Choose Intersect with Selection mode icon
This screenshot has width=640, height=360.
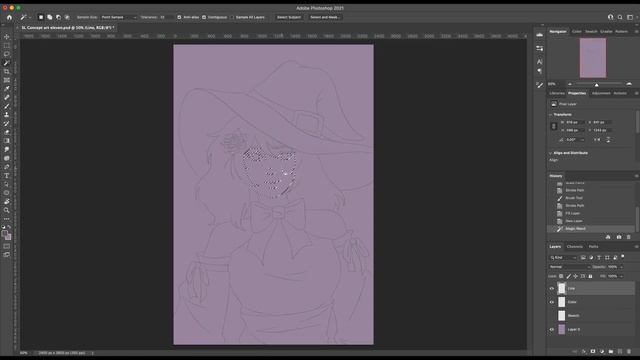pos(67,17)
